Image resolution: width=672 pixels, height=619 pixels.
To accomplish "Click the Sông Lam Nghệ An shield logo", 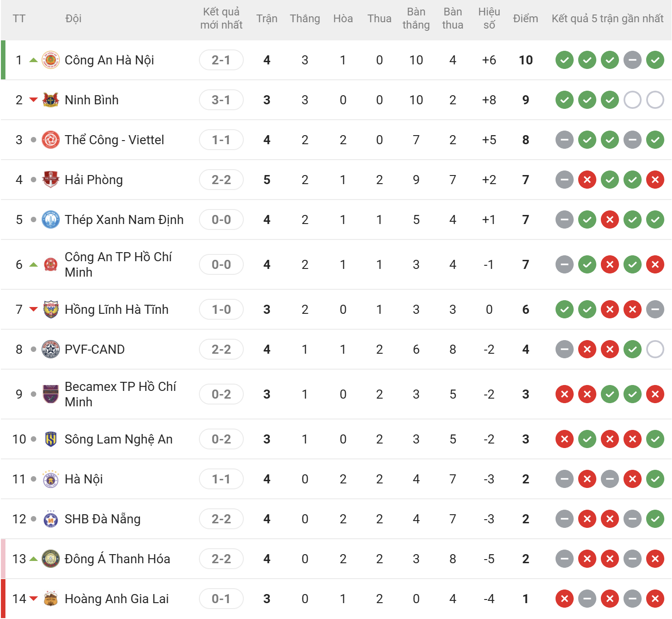I will click(51, 439).
